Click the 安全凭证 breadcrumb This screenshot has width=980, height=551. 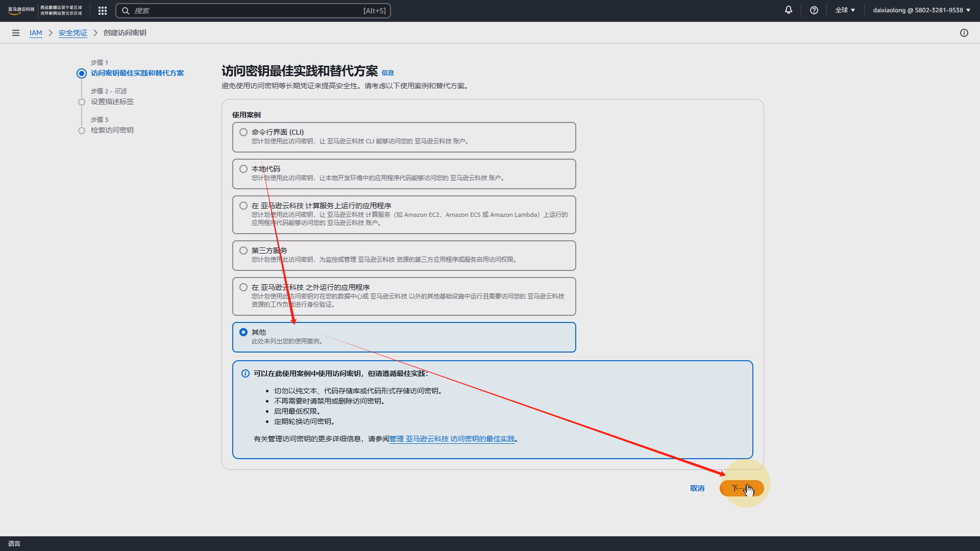point(72,33)
